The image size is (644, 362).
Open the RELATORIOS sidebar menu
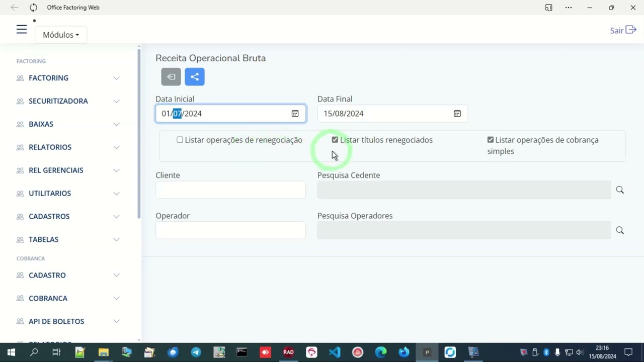(x=50, y=147)
